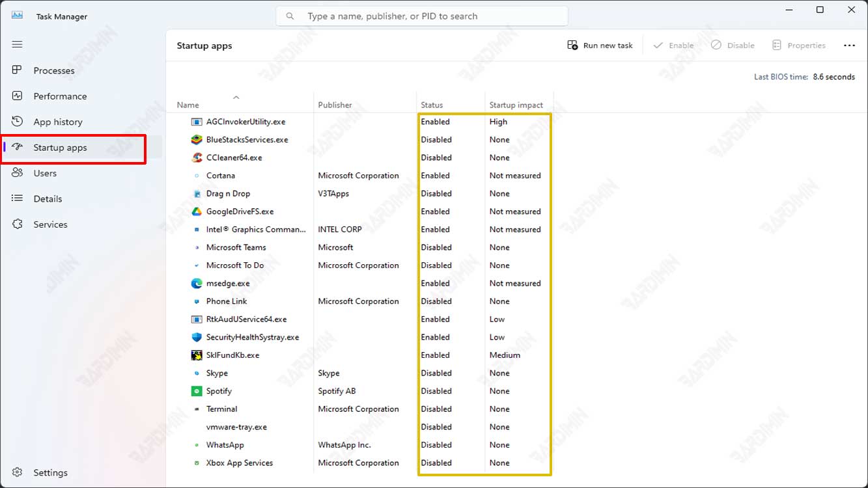Click the Drag n Drop app icon

[197, 194]
